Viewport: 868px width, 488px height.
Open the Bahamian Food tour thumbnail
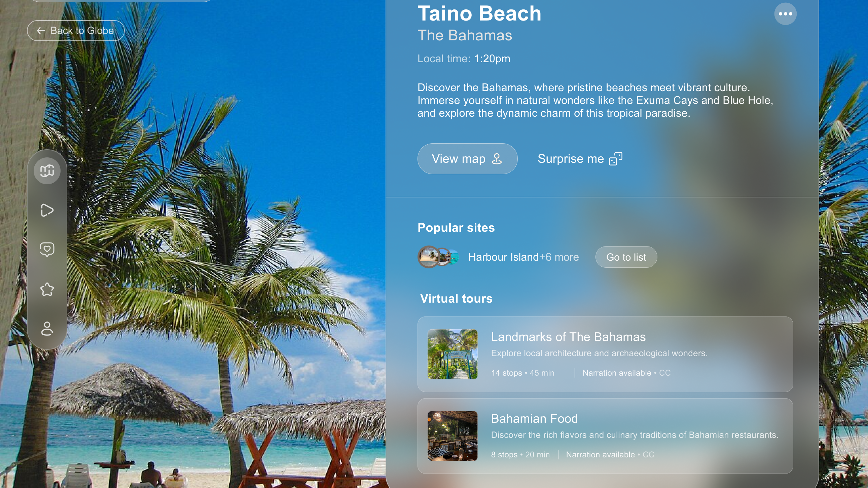453,436
